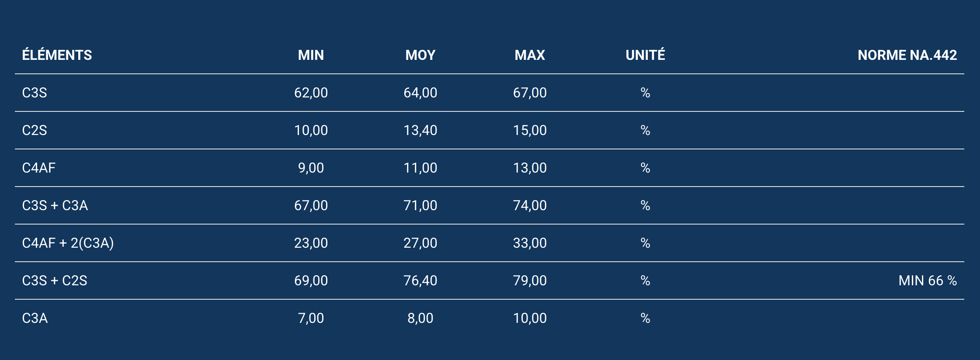Select the C4AF + 2(C3A) row label
Viewport: 980px width, 360px height.
[x=68, y=243]
